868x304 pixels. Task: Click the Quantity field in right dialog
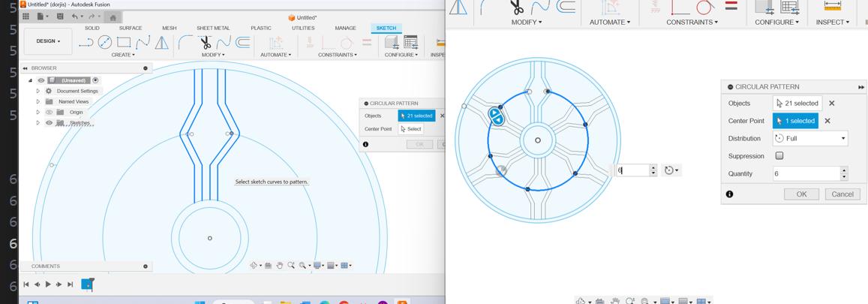tap(806, 173)
